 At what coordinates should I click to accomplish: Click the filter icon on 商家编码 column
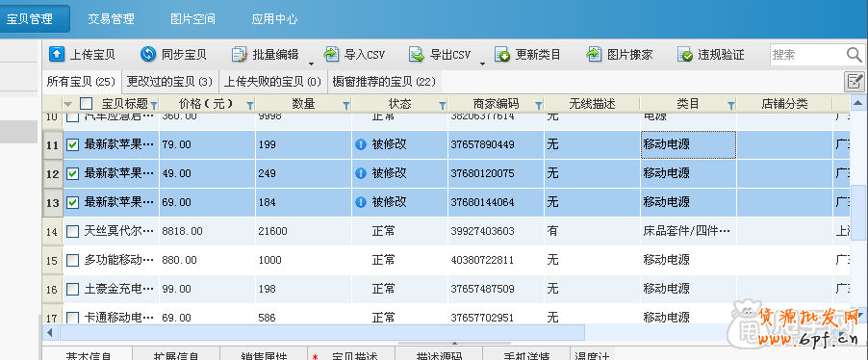point(539,104)
